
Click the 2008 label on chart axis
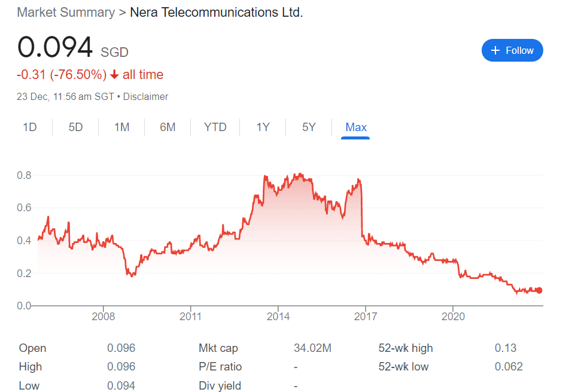click(104, 316)
